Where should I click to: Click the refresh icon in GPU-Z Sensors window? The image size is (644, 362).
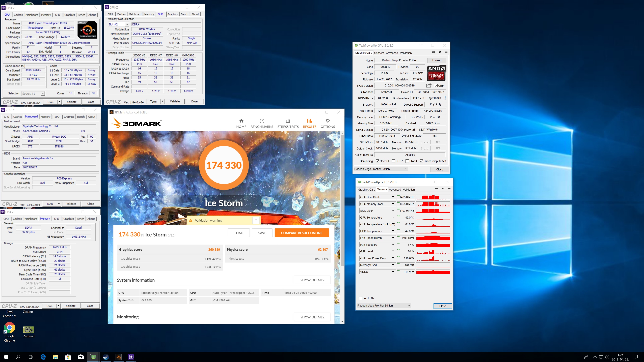point(443,189)
